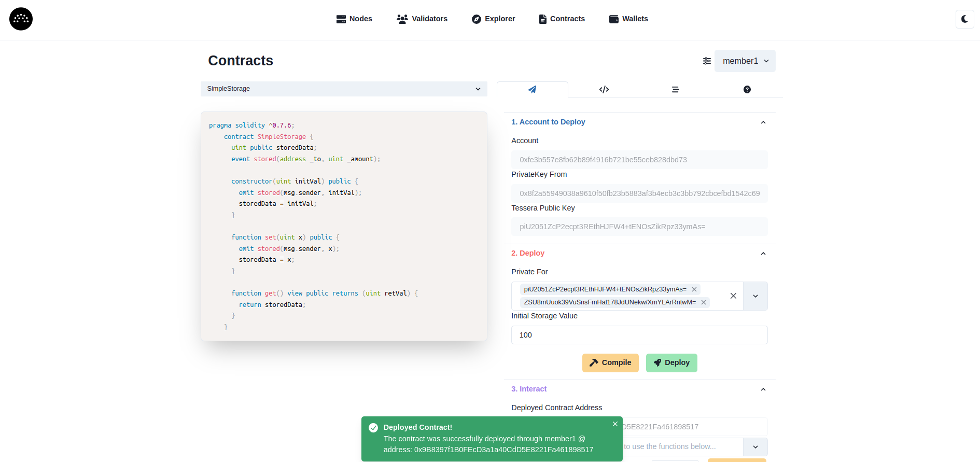This screenshot has height=462, width=980.
Task: Dismiss the Deployed Contract notification
Action: [x=615, y=424]
